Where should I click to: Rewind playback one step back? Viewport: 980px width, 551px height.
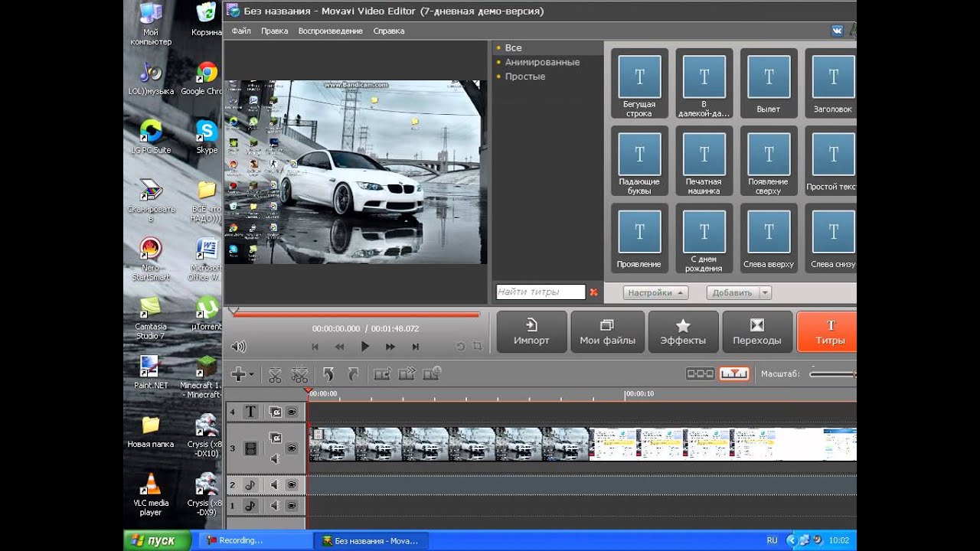click(x=340, y=347)
